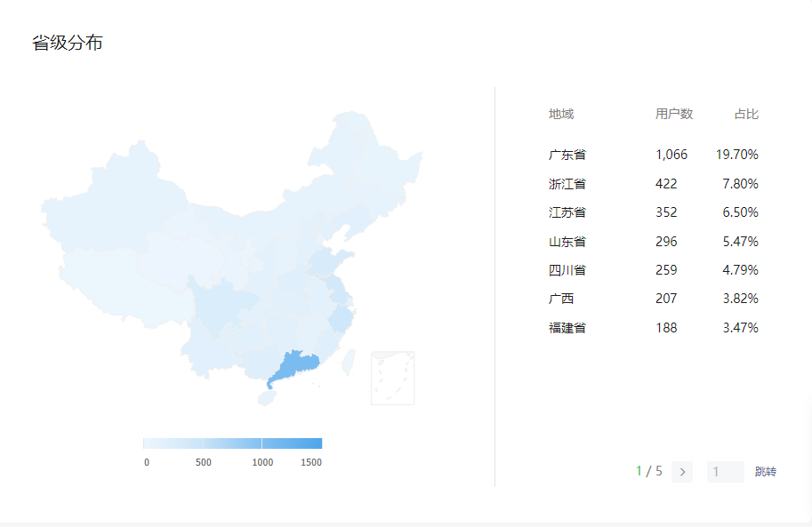Select the 浙江省 row label
812x527 pixels.
567,184
